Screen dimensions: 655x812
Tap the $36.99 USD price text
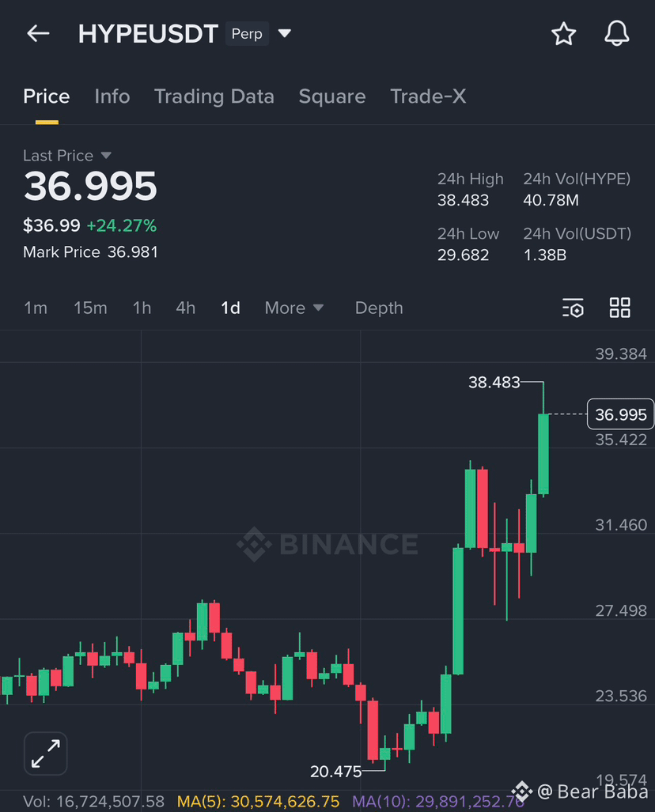51,226
